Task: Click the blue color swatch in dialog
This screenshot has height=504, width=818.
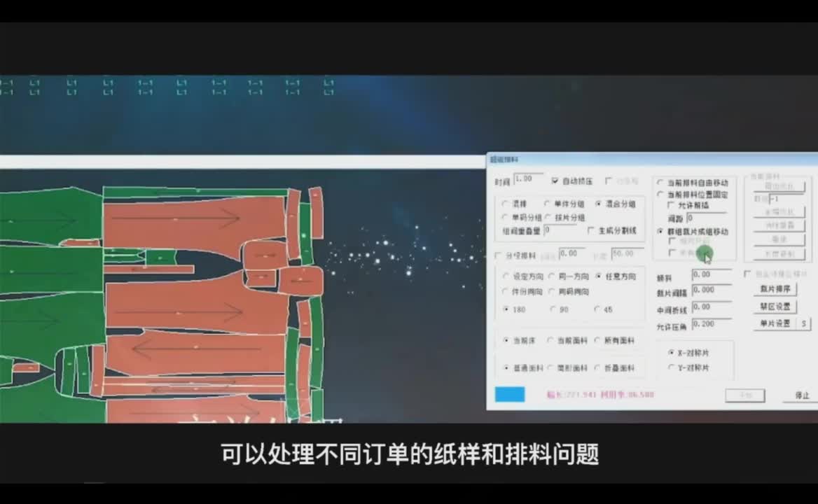Action: click(x=509, y=395)
